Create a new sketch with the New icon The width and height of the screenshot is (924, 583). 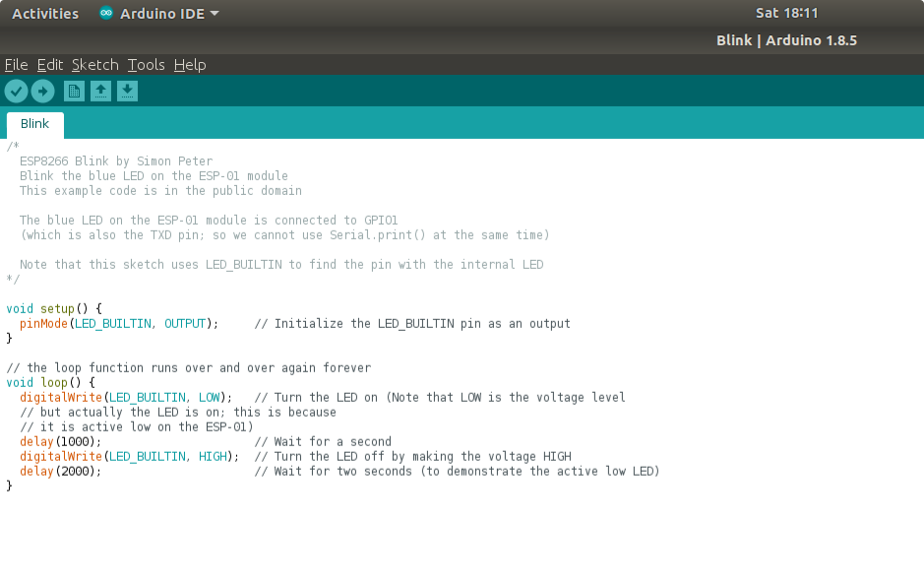[x=74, y=92]
